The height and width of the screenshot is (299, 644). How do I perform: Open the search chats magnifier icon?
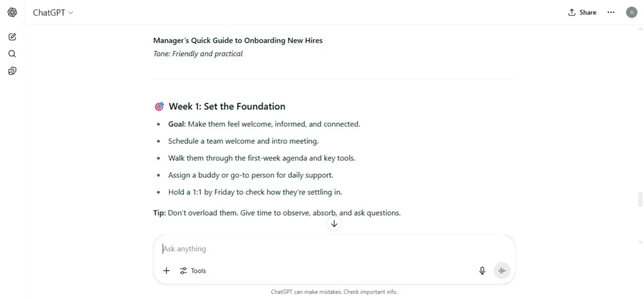pyautogui.click(x=13, y=54)
